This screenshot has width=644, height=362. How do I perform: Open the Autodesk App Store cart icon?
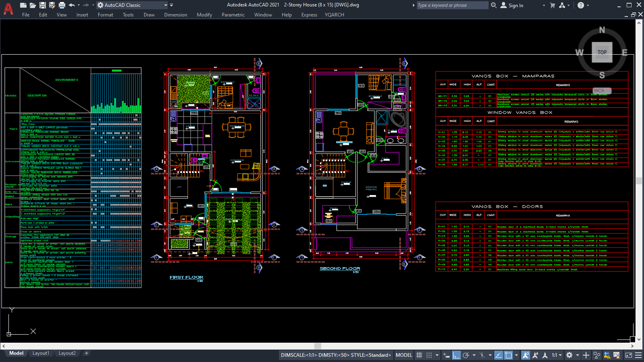pos(552,5)
